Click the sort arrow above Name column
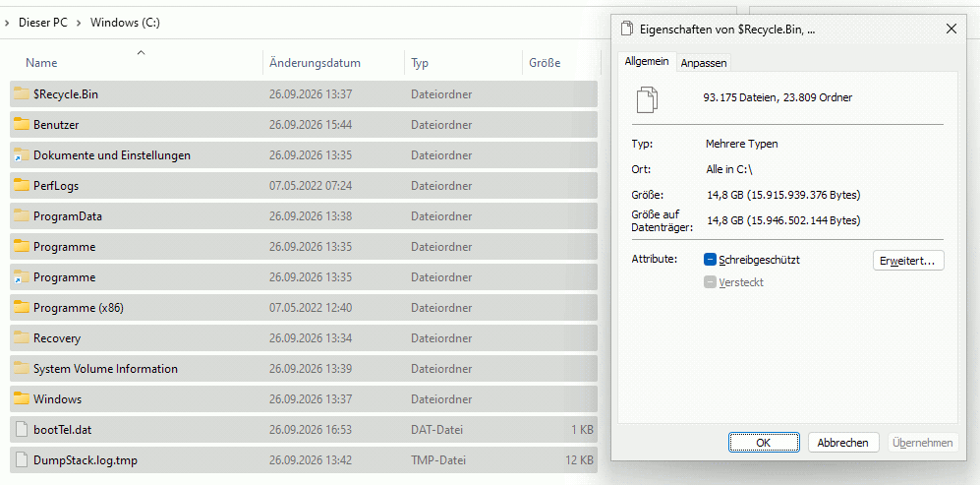 point(141,52)
